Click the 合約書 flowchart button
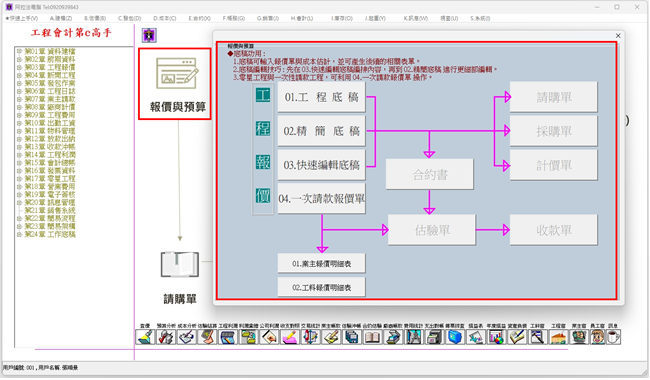 tap(429, 174)
